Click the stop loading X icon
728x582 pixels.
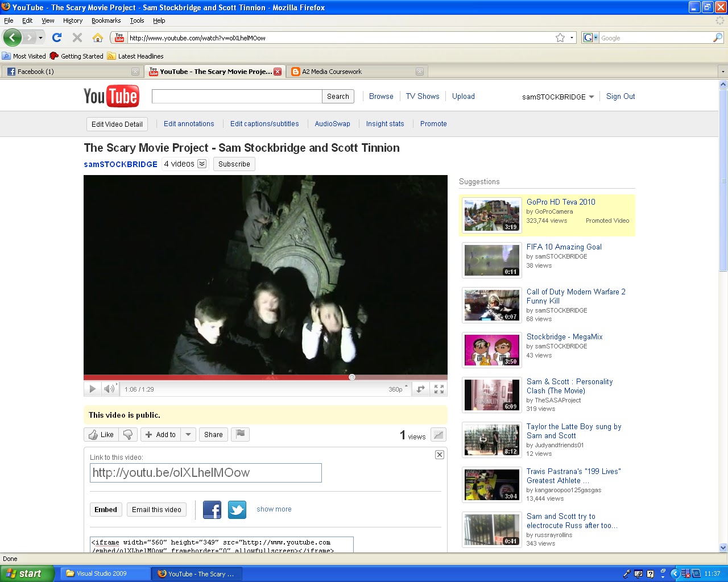[x=77, y=38]
